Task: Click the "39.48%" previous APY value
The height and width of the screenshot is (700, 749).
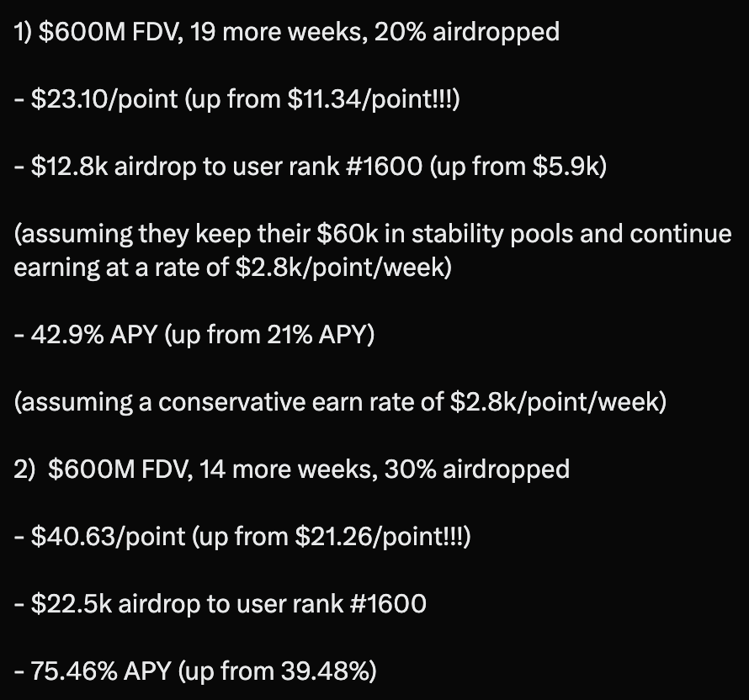Action: pos(325,671)
